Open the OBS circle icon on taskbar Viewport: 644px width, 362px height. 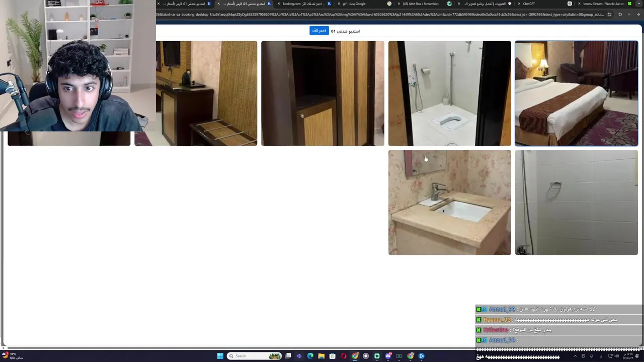coord(366,356)
